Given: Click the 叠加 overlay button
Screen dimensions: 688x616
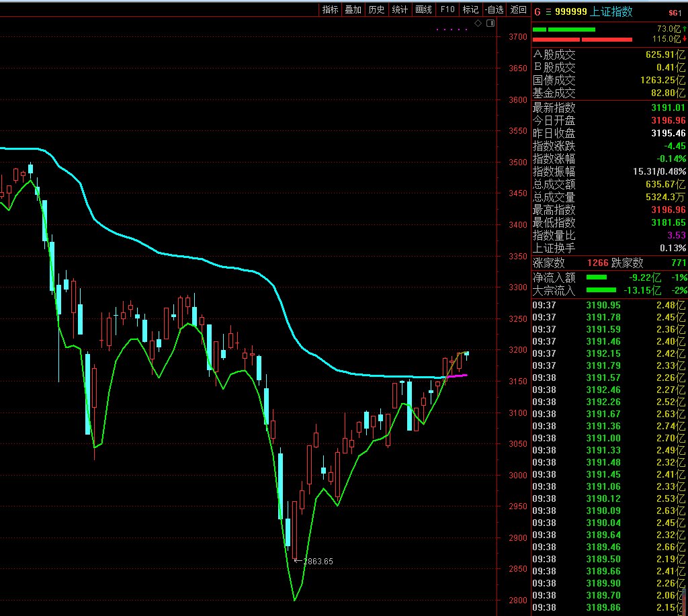Looking at the screenshot, I should [353, 9].
